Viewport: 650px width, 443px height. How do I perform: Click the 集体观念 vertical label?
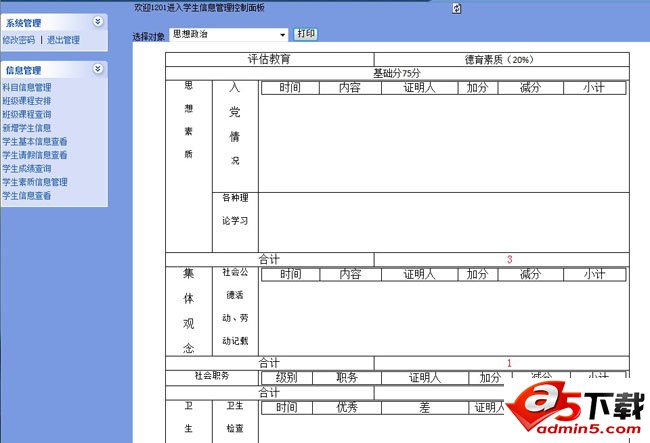pos(189,310)
